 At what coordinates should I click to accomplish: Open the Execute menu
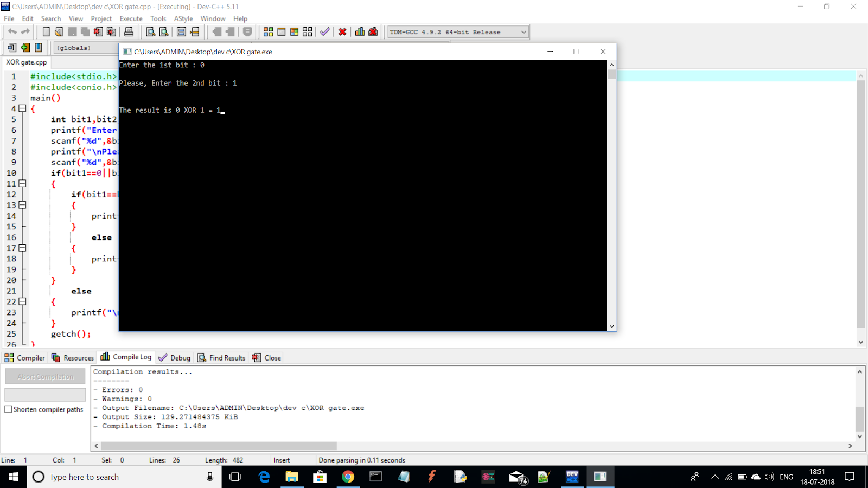click(x=131, y=18)
